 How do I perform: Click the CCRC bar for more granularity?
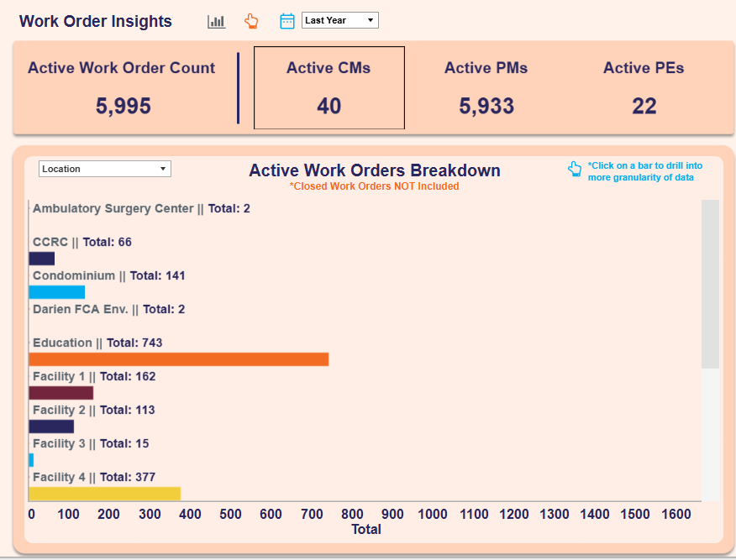coord(41,258)
